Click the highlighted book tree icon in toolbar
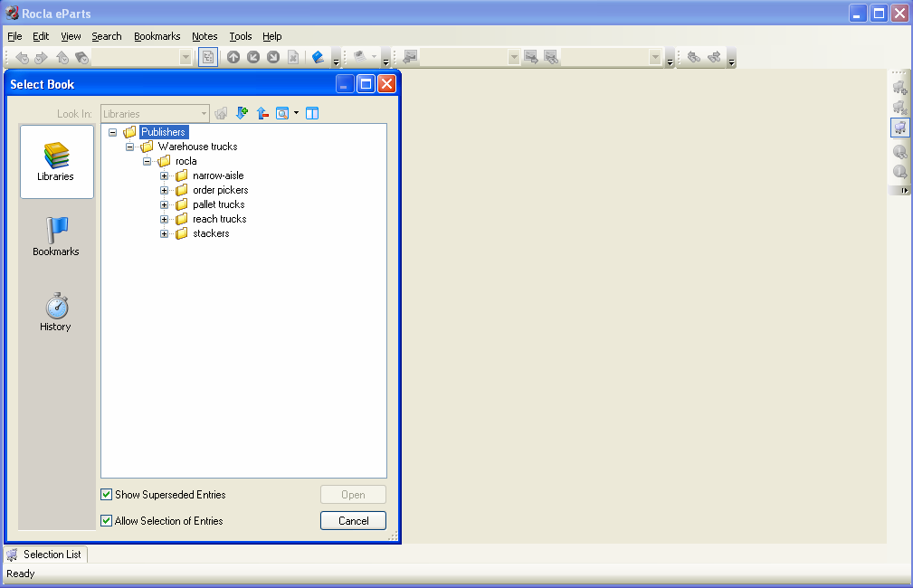The height and width of the screenshot is (588, 913). pyautogui.click(x=208, y=57)
